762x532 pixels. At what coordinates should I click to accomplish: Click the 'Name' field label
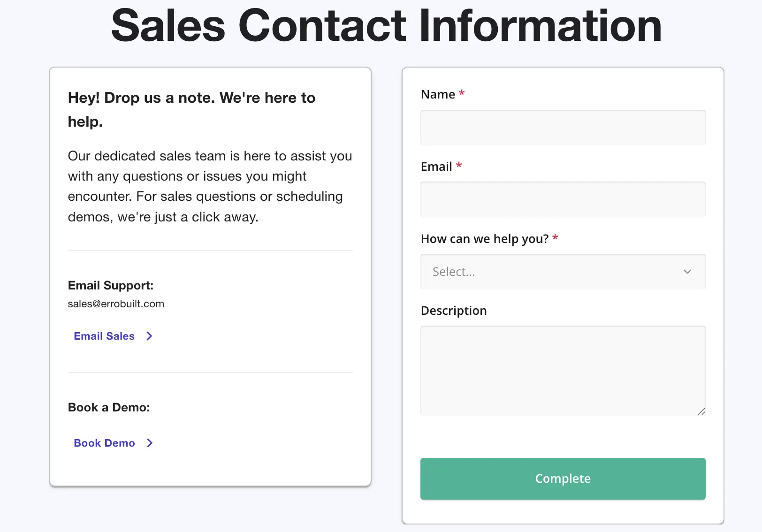coord(437,94)
